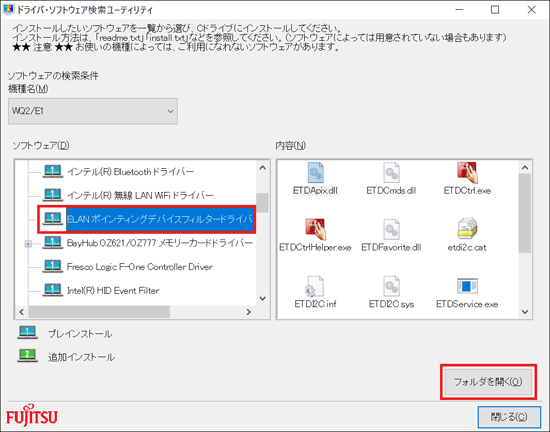Click laptop icon beside Intel(R) HID Event Filter

[x=53, y=290]
